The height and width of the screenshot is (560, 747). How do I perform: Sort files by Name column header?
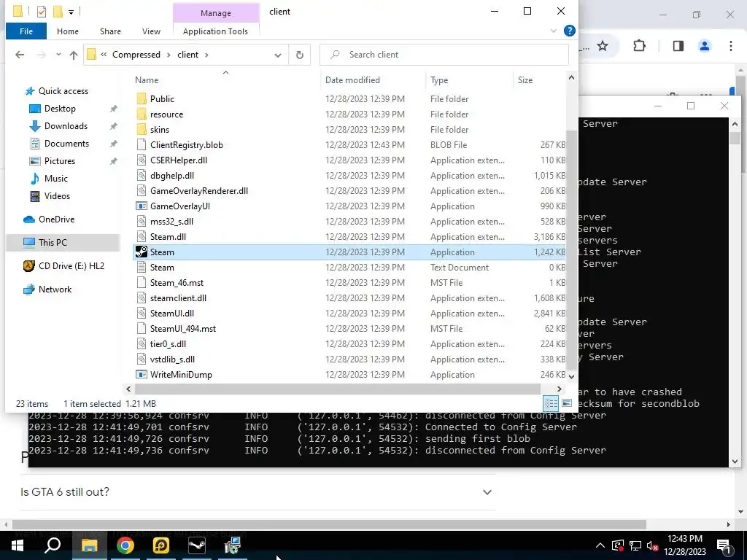point(146,80)
